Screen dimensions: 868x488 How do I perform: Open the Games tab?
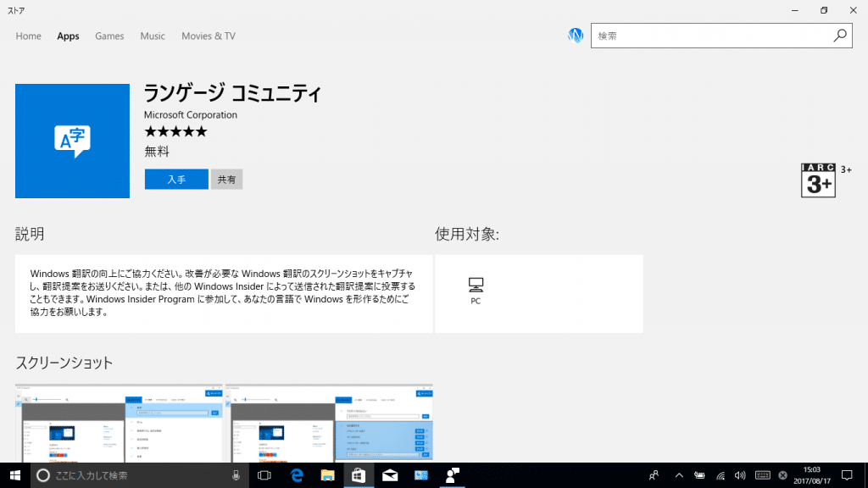[109, 36]
